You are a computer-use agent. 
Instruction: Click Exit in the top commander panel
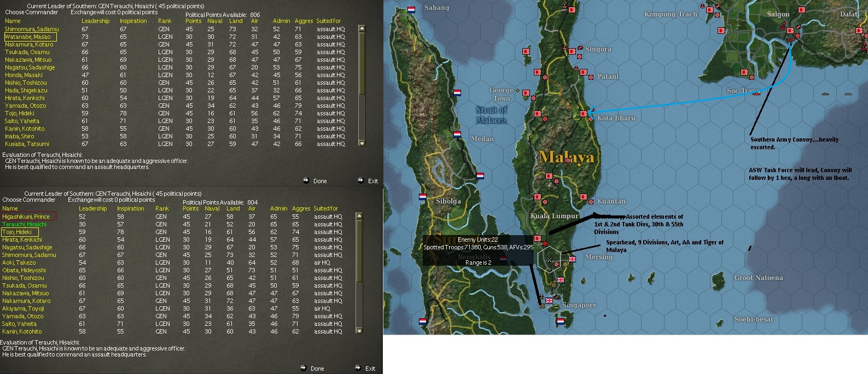(368, 181)
